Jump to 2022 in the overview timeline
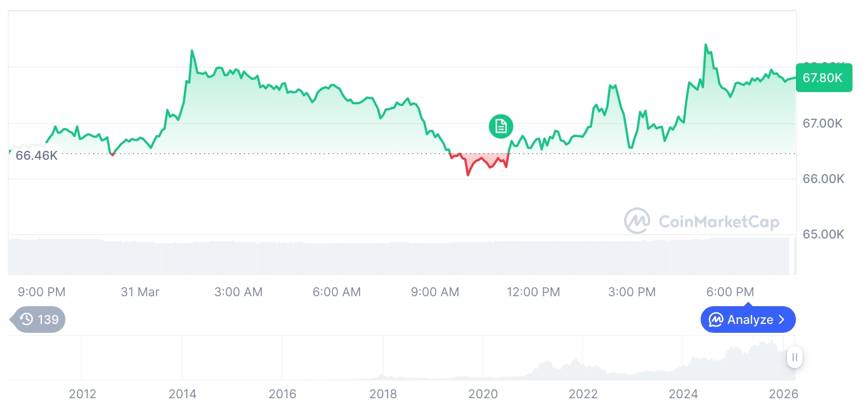This screenshot has height=406, width=868. tap(583, 394)
